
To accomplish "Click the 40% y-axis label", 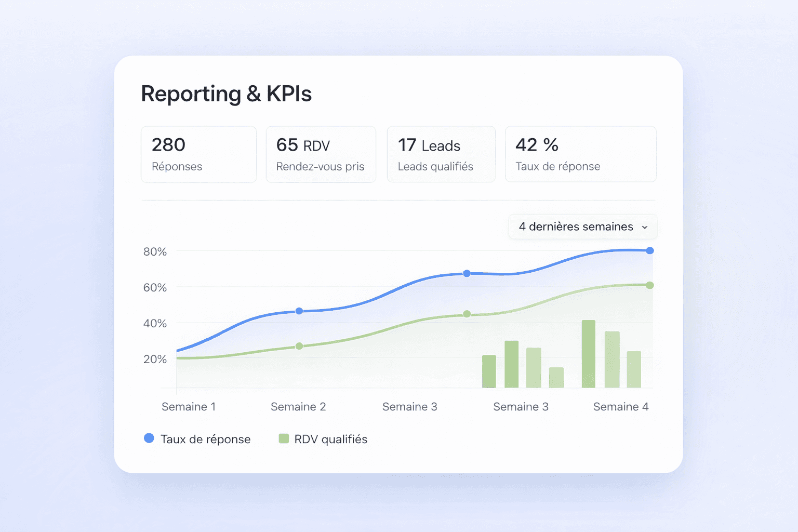I will (x=155, y=324).
